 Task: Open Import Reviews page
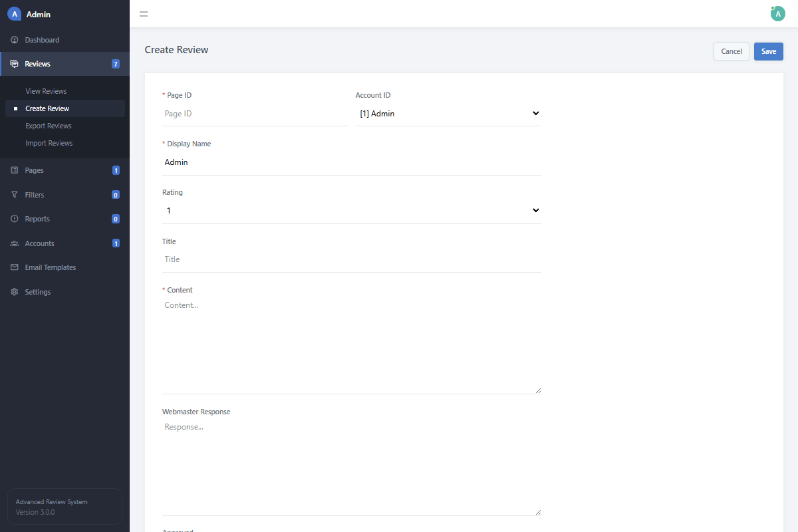click(48, 142)
